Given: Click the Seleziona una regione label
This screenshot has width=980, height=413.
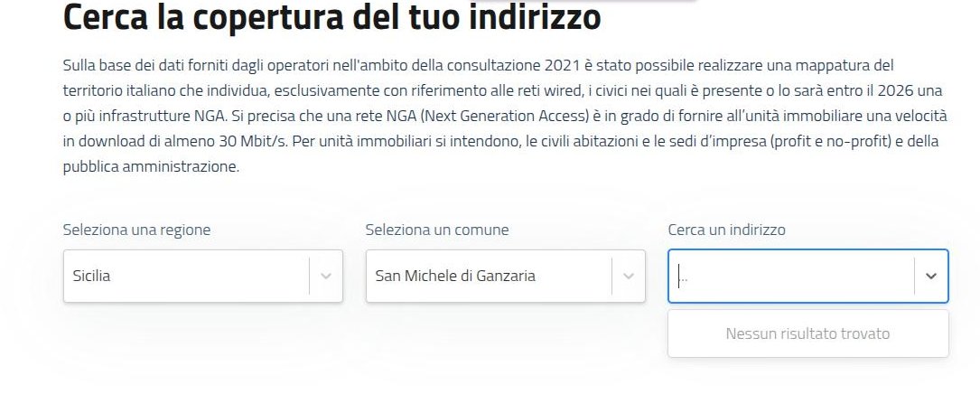Looking at the screenshot, I should point(136,230).
